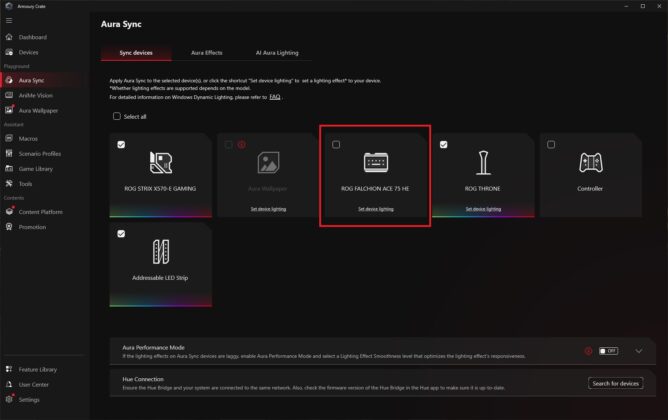Click the Addressable LED Strip icon
The height and width of the screenshot is (420, 668).
(161, 251)
